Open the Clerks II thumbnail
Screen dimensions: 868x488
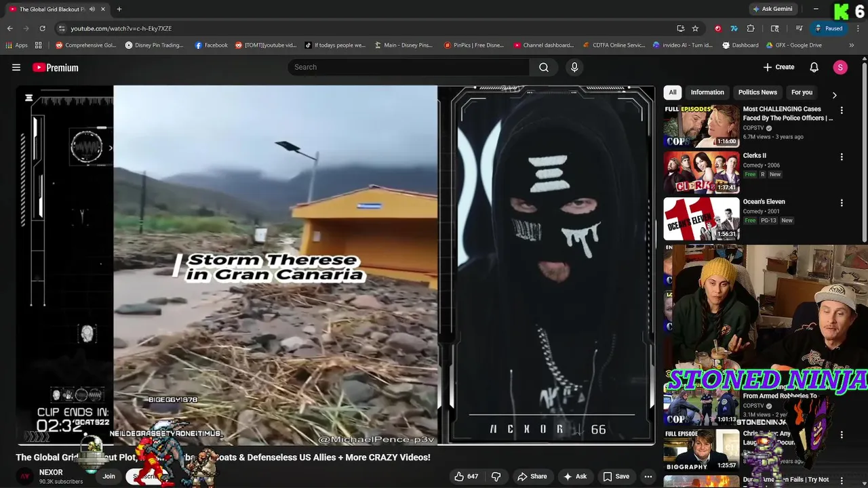(701, 172)
